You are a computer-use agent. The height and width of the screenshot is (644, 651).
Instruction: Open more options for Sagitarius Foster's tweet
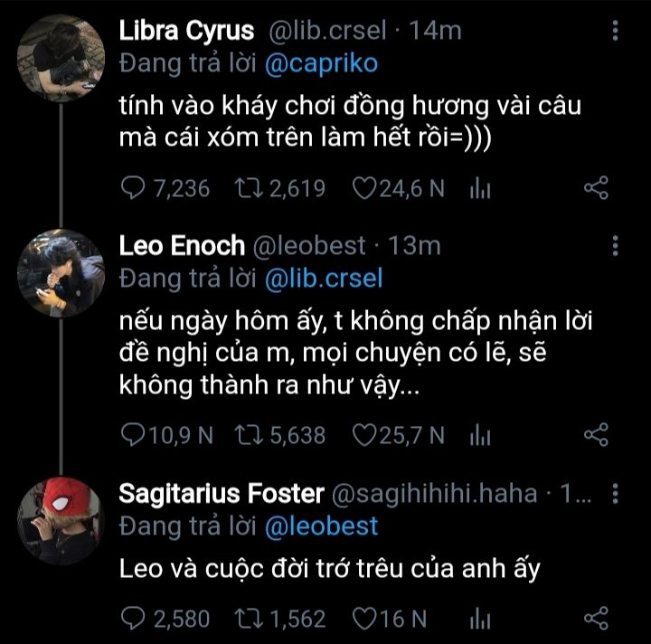tap(616, 494)
